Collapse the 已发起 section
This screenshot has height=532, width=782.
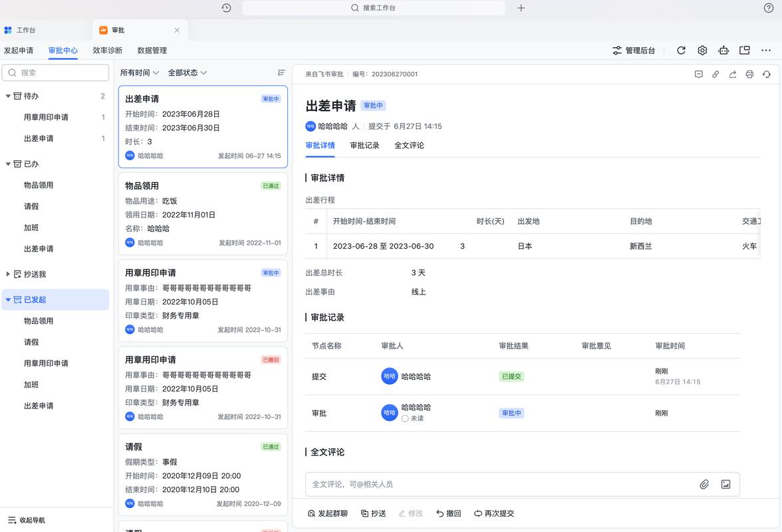coord(8,300)
